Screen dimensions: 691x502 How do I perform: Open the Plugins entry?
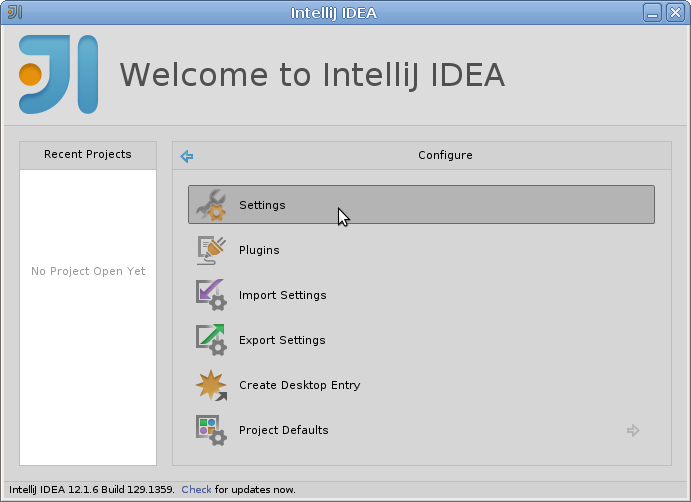click(x=421, y=250)
